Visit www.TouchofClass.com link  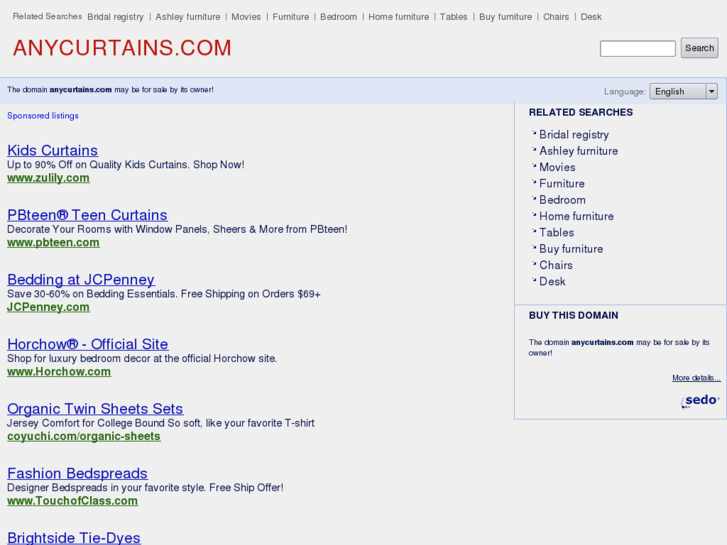click(72, 500)
